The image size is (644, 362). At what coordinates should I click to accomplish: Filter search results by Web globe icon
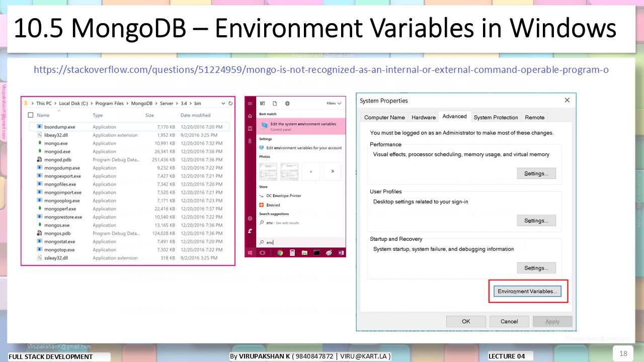287,104
